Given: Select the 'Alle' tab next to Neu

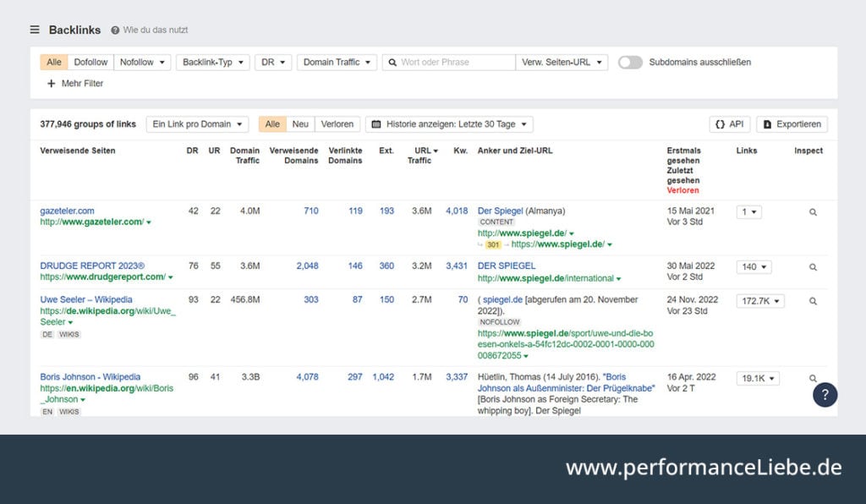Looking at the screenshot, I should pyautogui.click(x=272, y=124).
